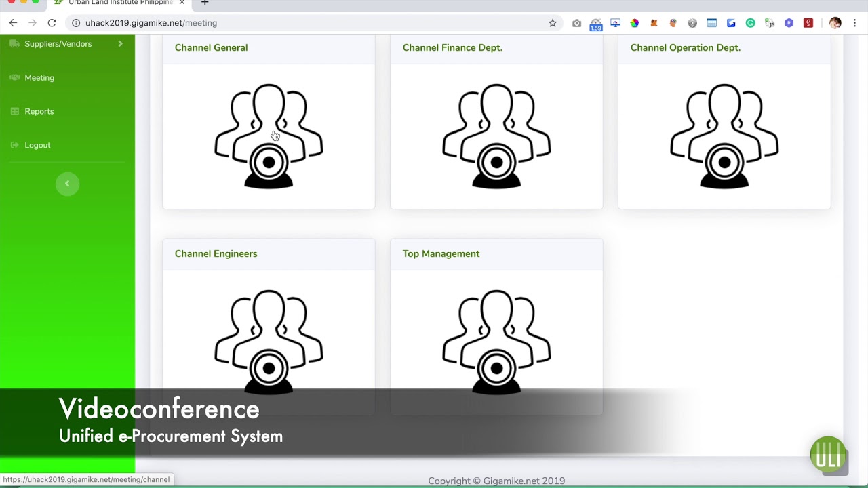This screenshot has width=868, height=488.
Task: Open a new browser tab with plus button
Action: (205, 3)
